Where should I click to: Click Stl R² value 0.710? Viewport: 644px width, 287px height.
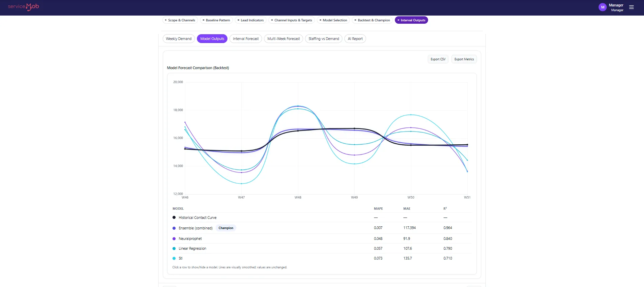(448, 258)
